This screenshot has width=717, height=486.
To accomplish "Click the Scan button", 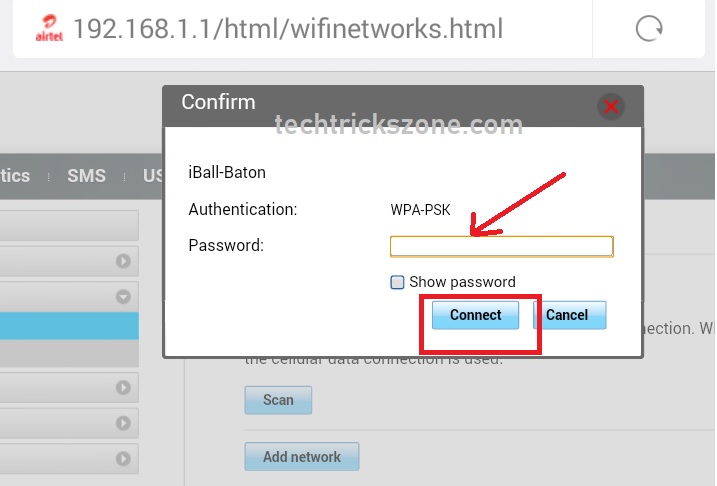I will [278, 400].
